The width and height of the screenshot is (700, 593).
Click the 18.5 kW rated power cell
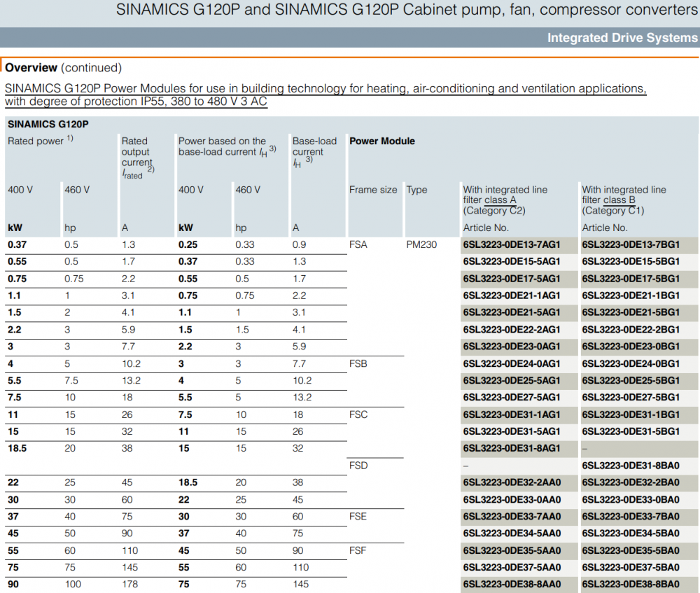click(x=17, y=448)
